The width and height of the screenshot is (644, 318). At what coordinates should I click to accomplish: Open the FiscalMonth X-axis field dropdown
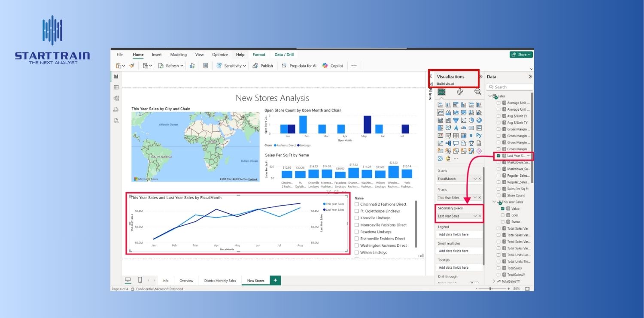475,179
